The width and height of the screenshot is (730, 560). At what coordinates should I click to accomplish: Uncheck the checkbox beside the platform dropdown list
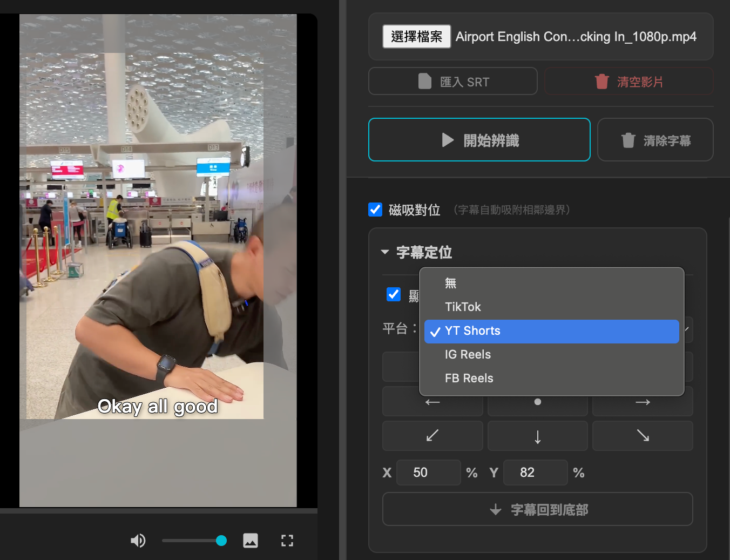(394, 294)
